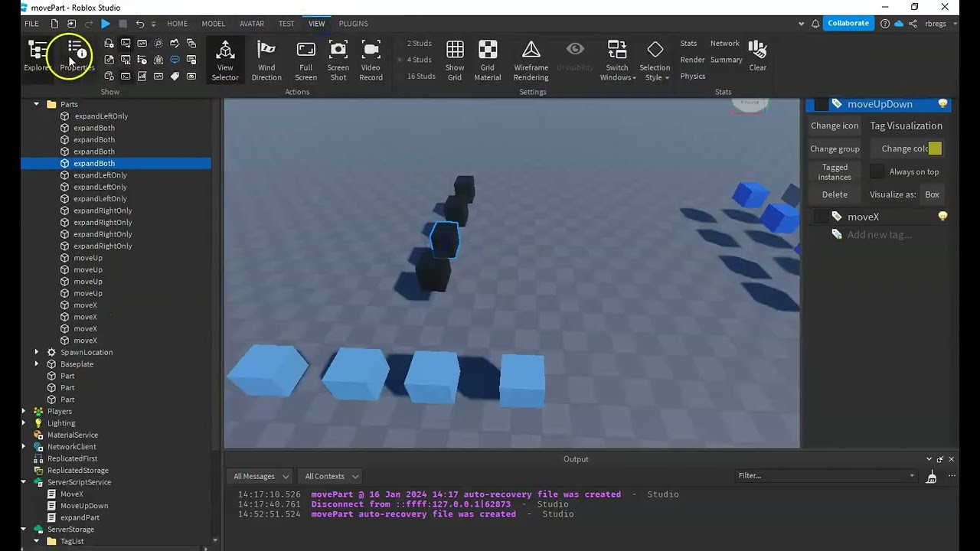Collapse the Parts folder
980x551 pixels.
tap(36, 104)
